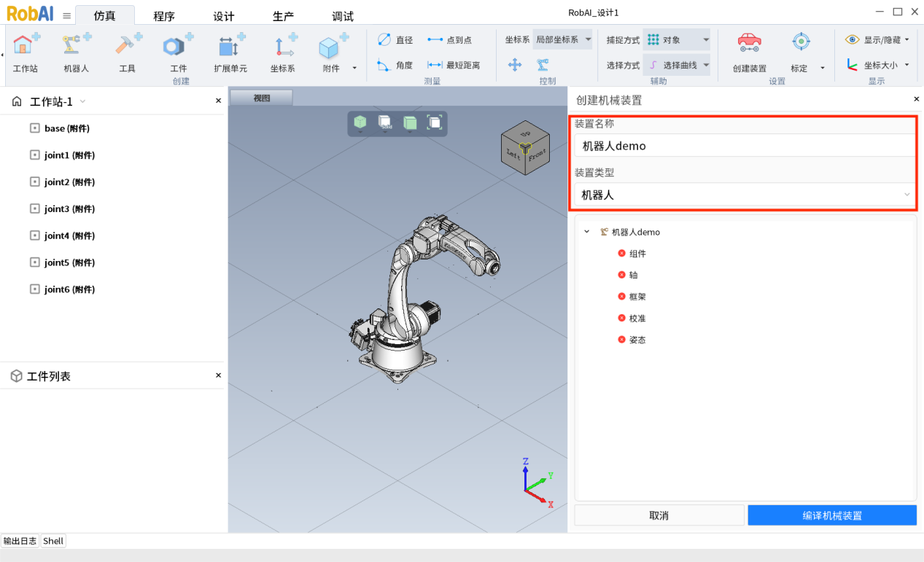Add a robot via 机器人 icon

click(x=76, y=45)
